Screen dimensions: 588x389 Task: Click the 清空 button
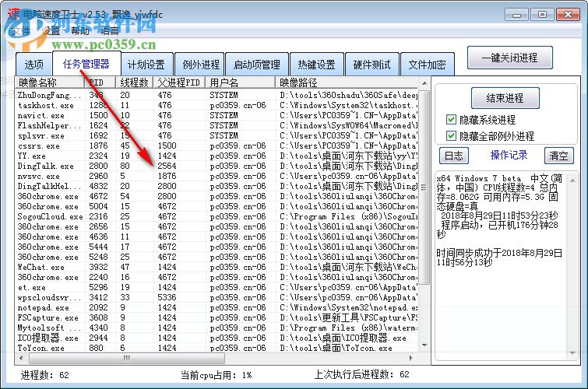pos(558,156)
